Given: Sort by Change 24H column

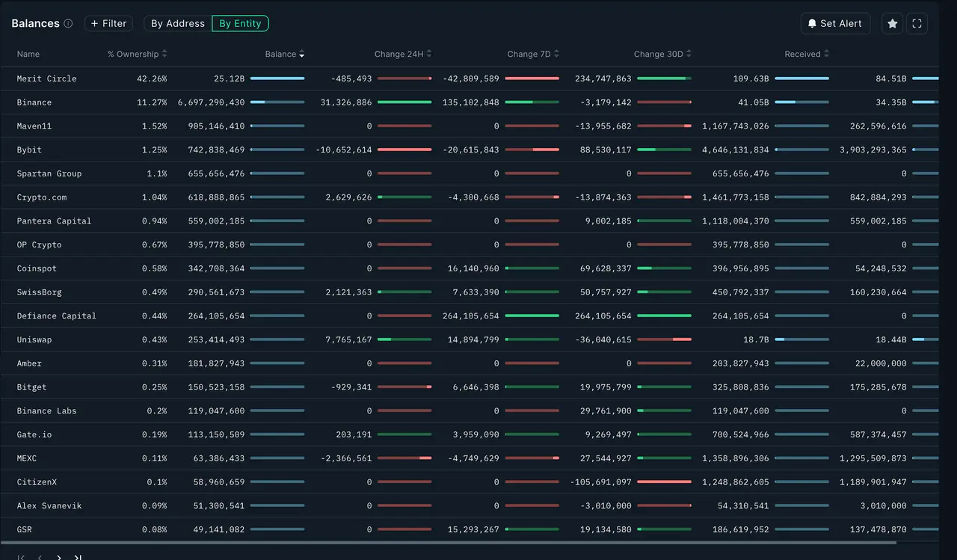Looking at the screenshot, I should (x=403, y=54).
